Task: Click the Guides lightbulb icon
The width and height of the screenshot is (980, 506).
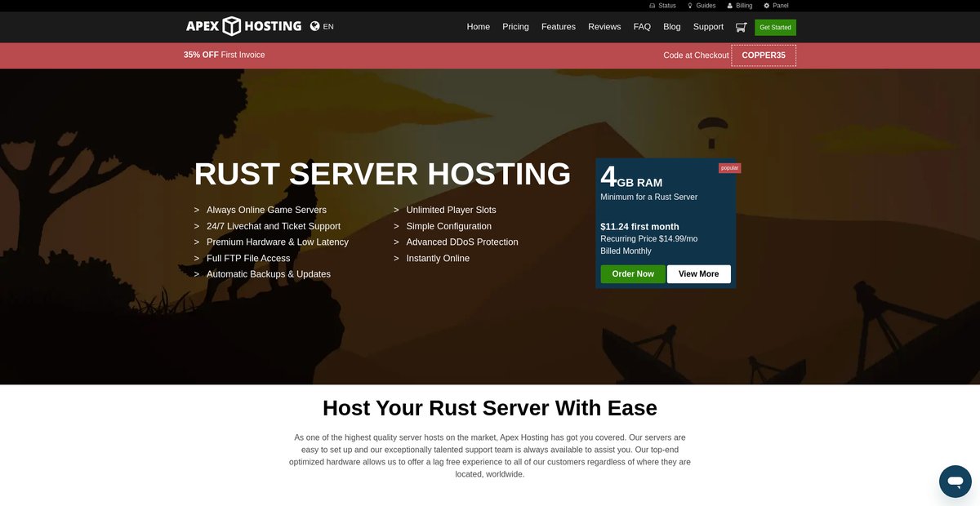Action: coord(690,6)
